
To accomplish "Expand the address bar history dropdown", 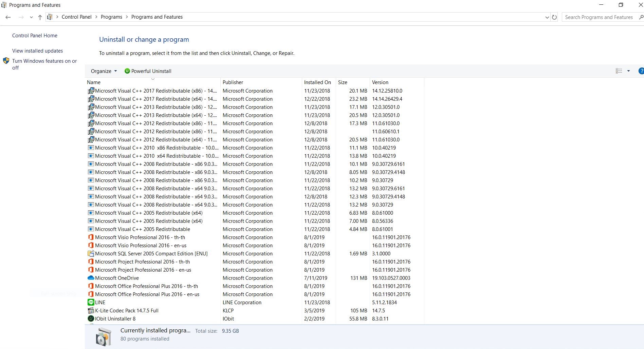I will [547, 17].
